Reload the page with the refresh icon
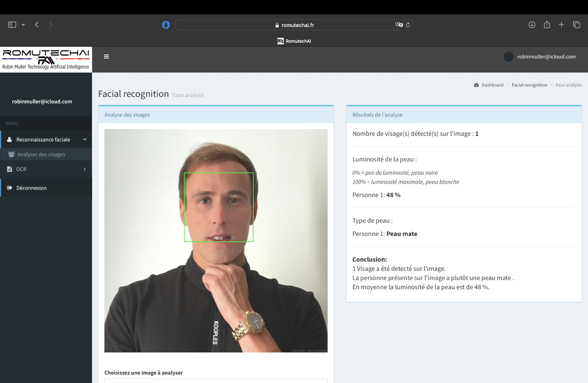This screenshot has width=588, height=383. pyautogui.click(x=408, y=25)
